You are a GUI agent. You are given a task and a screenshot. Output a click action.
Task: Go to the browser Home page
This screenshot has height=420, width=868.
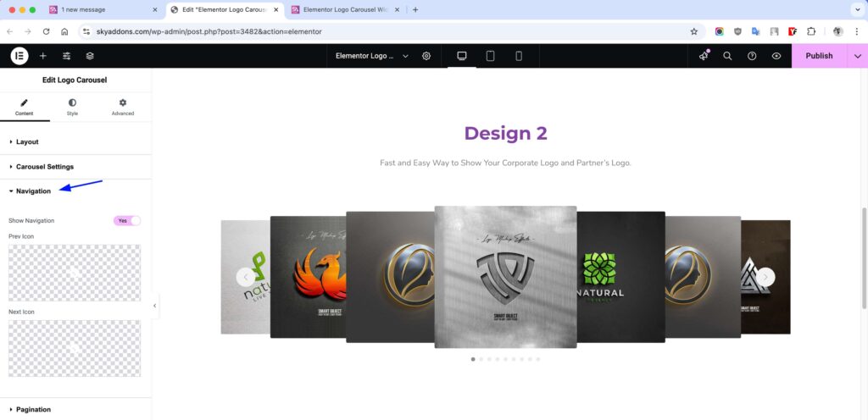click(x=64, y=31)
